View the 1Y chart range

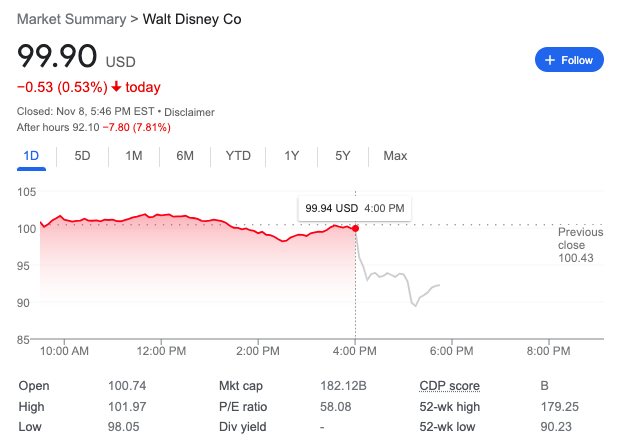click(x=291, y=156)
